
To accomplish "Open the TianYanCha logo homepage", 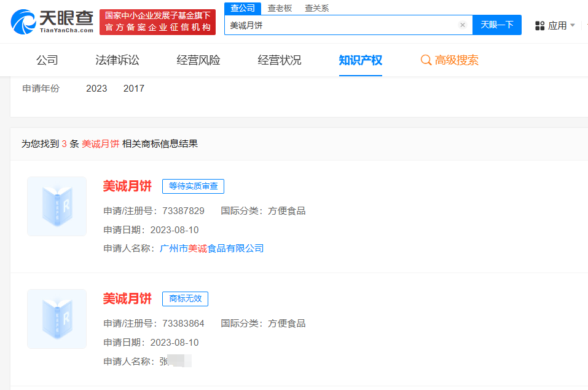I will coord(52,22).
